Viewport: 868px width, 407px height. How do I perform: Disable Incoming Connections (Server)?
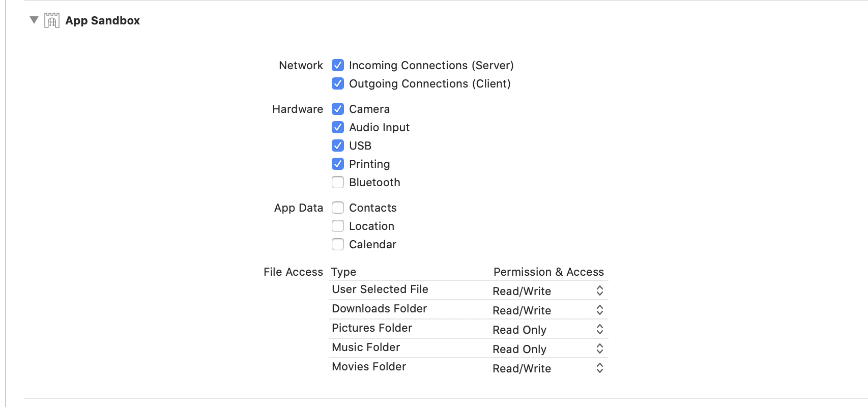(338, 65)
